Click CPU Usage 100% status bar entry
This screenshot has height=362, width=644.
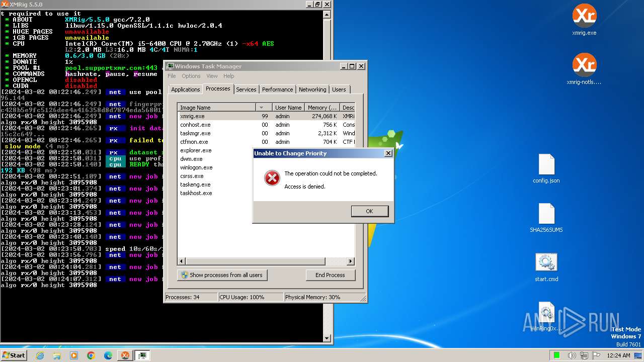(250, 297)
